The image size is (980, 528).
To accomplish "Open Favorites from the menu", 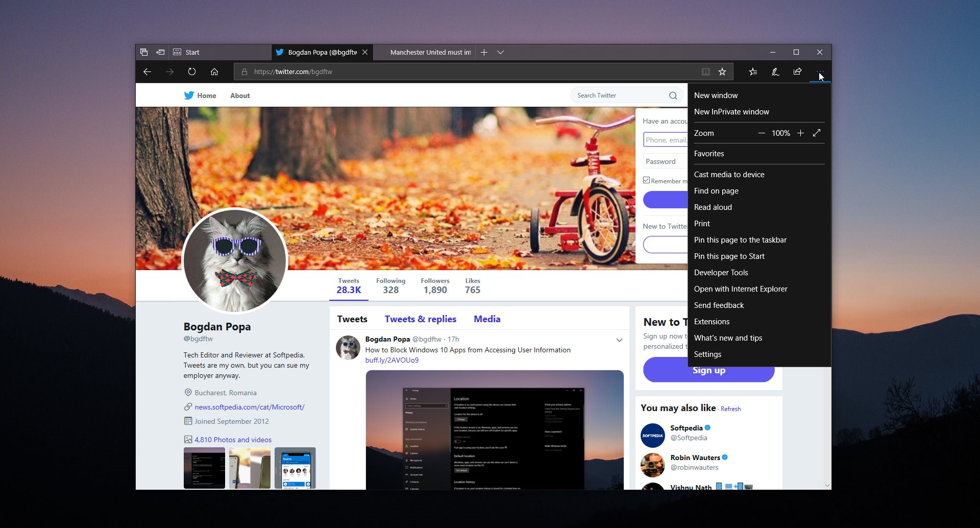I will pos(759,154).
